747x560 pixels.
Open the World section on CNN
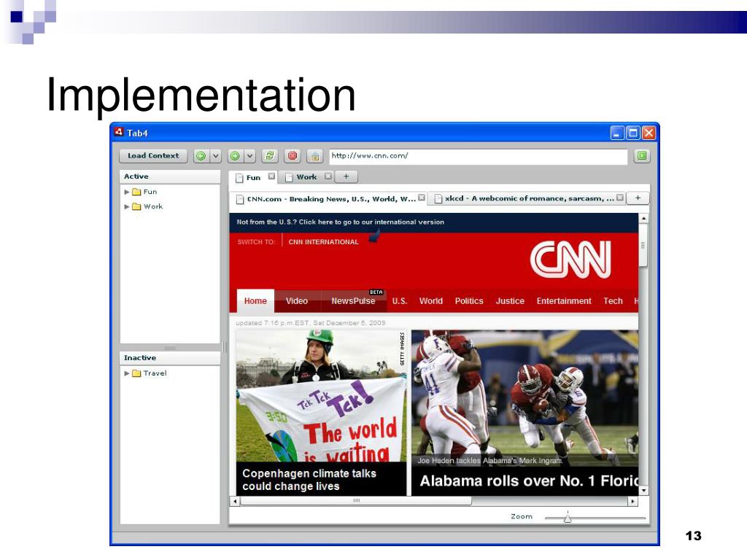430,301
